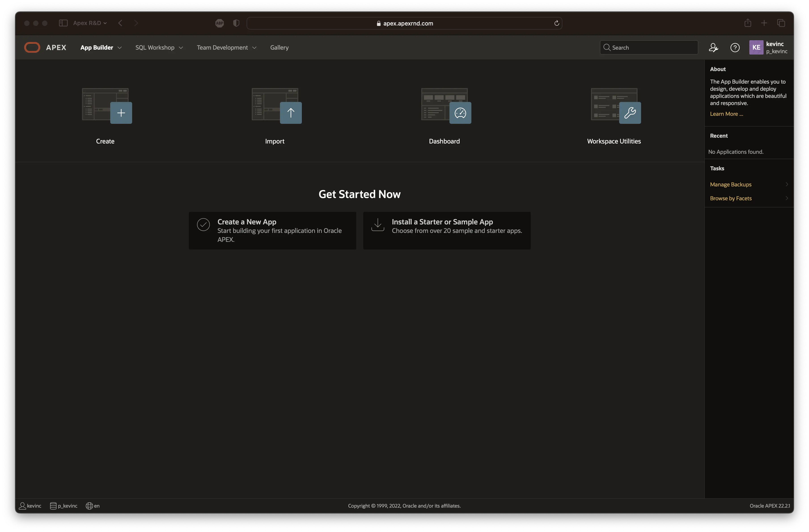Expand the App Builder menu chevron
Screen dimensions: 809x532
coord(119,48)
